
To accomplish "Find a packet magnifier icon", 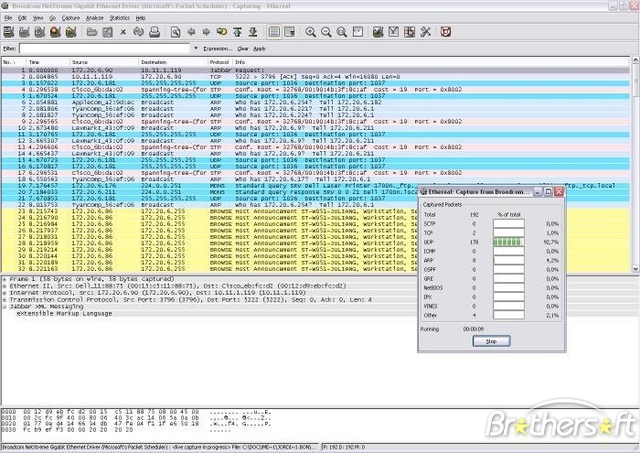I will coord(176,32).
